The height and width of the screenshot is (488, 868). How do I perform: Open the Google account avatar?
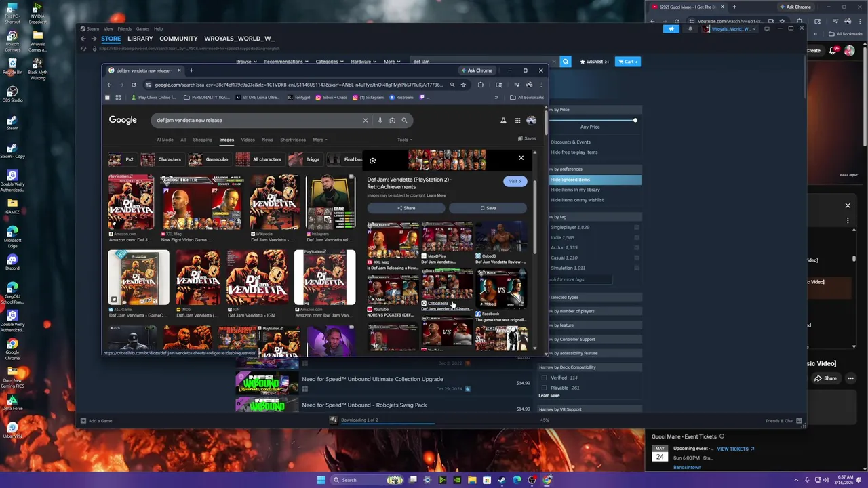(x=531, y=120)
